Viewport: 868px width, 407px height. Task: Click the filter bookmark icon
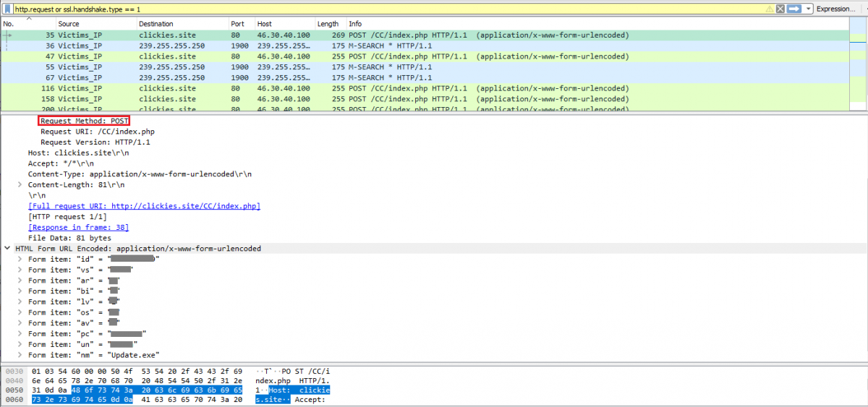pos(7,9)
